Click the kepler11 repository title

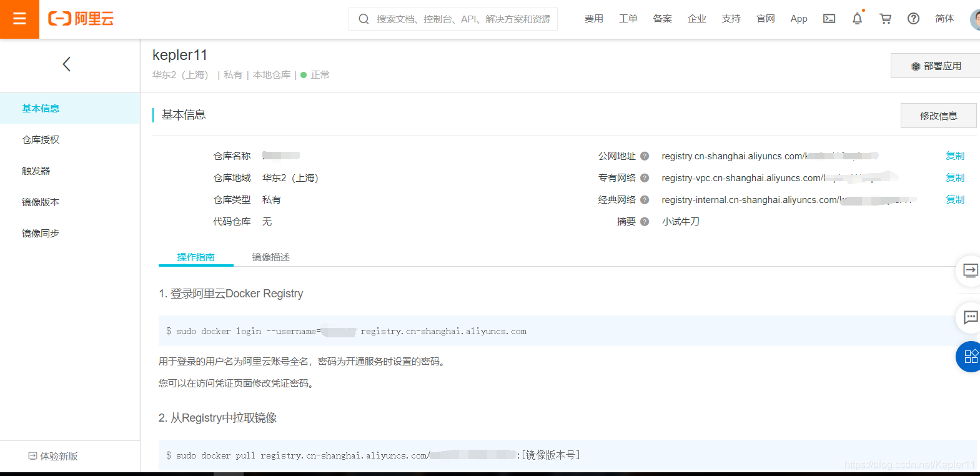180,55
